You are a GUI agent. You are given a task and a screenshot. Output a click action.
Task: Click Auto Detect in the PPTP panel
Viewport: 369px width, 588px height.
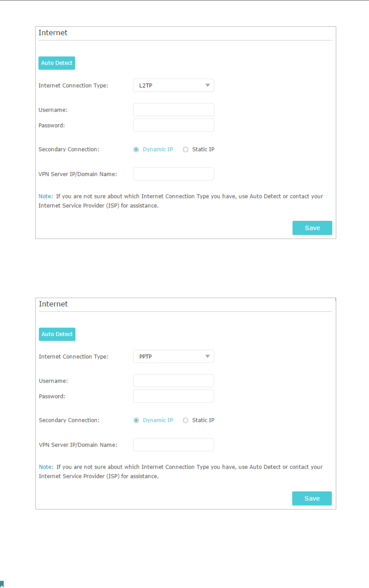(57, 334)
